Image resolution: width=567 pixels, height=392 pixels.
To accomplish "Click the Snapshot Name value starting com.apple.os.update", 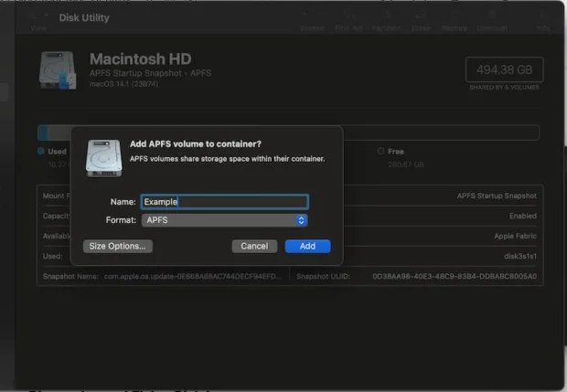I will [x=193, y=276].
